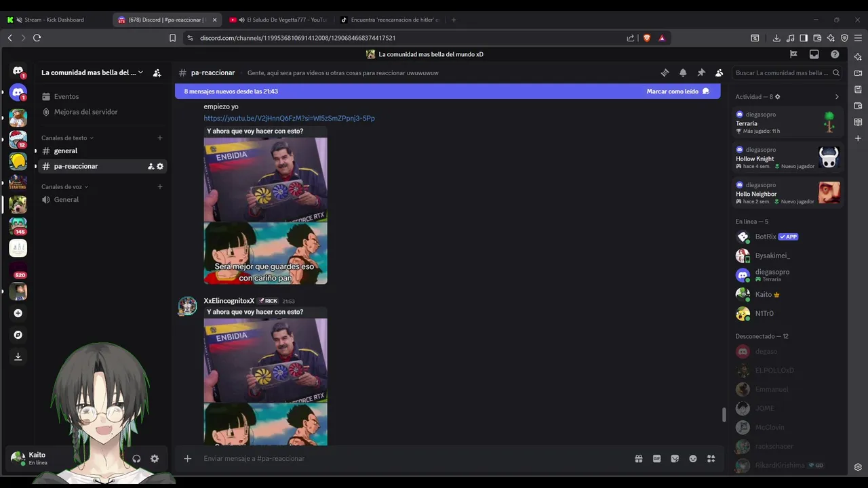Screen dimensions: 868x488
Task: Expand Activity panel chevron arrow
Action: pos(837,97)
